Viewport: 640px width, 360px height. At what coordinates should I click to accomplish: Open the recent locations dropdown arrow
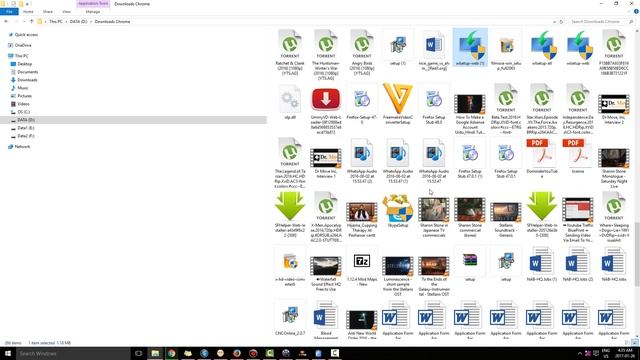tap(24, 21)
